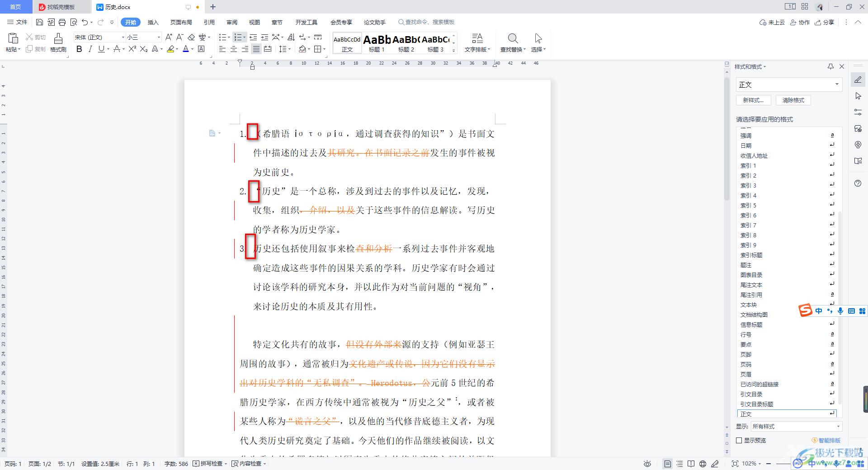Open the selection pane arrow icon in right sidebar
Screen dimensions: 868x470
coord(858,96)
